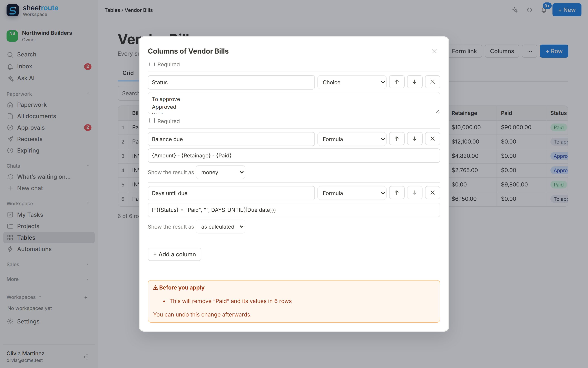Screen dimensions: 588x368
Task: Click the AI sparkle icon in top bar
Action: click(515, 10)
